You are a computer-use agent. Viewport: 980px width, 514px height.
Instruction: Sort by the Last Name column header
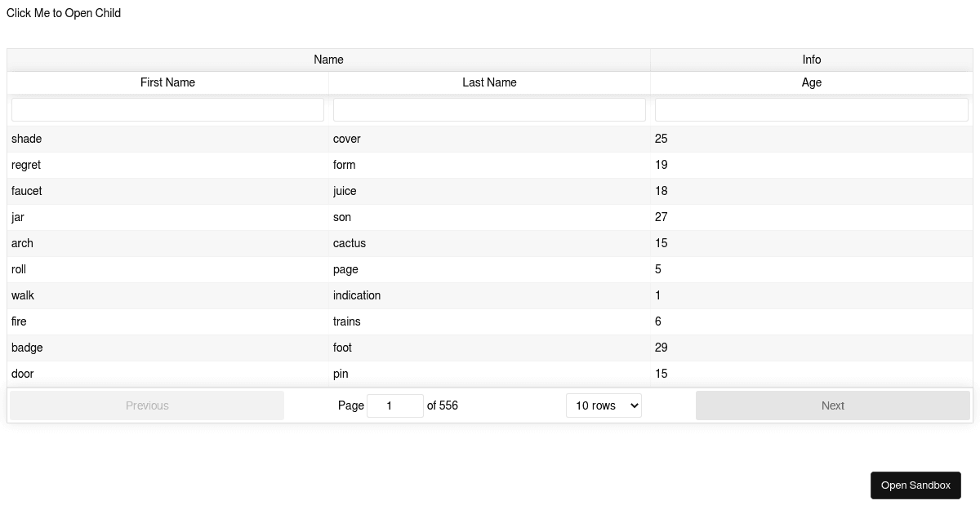coord(489,82)
